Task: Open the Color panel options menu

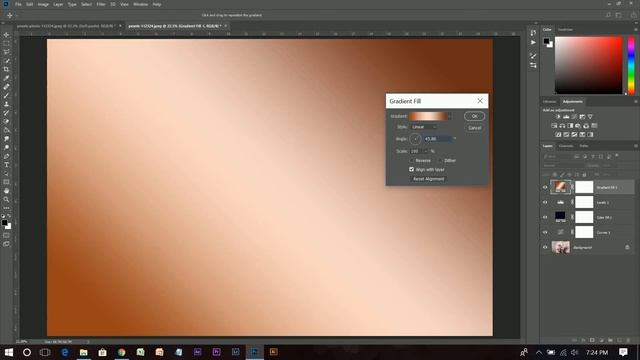Action: (x=636, y=30)
